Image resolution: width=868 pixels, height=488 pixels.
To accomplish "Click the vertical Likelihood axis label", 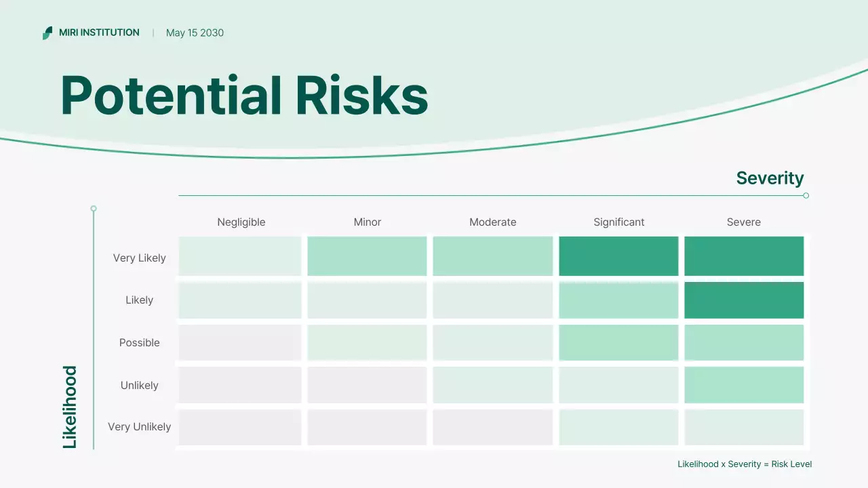I will tap(68, 405).
